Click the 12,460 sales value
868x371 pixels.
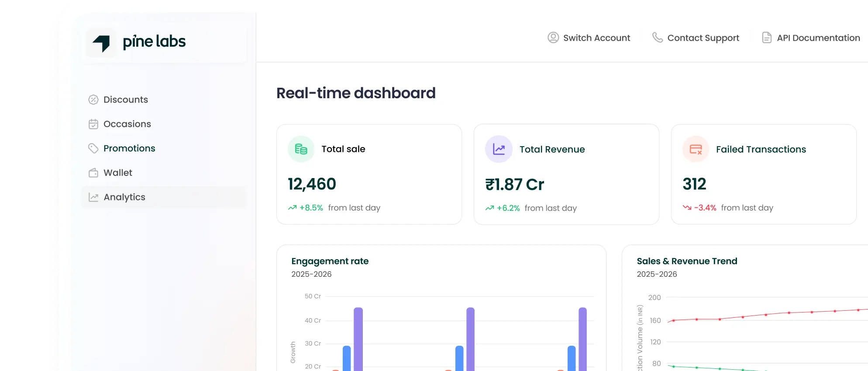pyautogui.click(x=312, y=184)
